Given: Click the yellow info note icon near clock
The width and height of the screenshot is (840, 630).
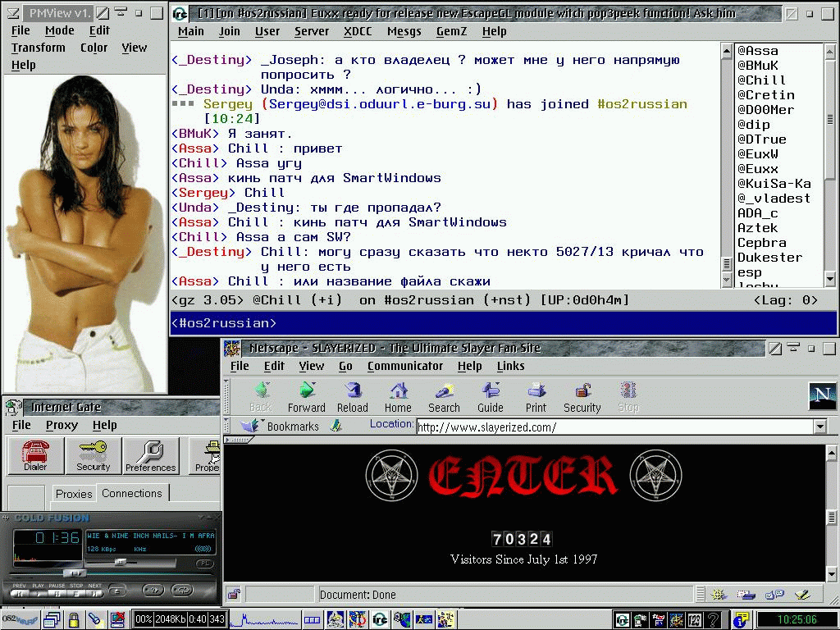Looking at the screenshot, I should pyautogui.click(x=742, y=620).
